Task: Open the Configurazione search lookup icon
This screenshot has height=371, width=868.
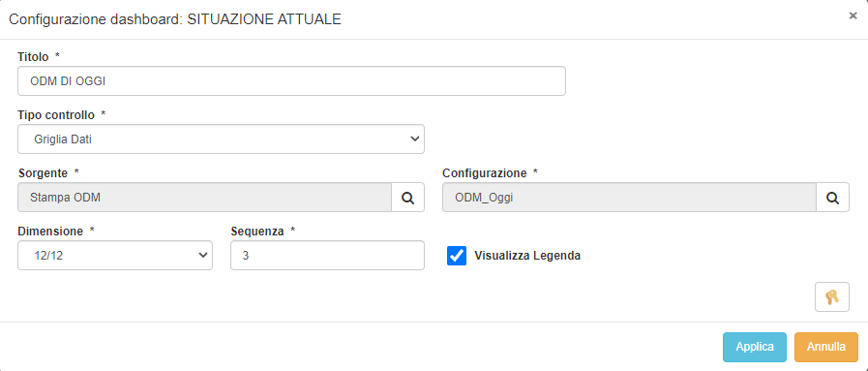Action: point(832,198)
